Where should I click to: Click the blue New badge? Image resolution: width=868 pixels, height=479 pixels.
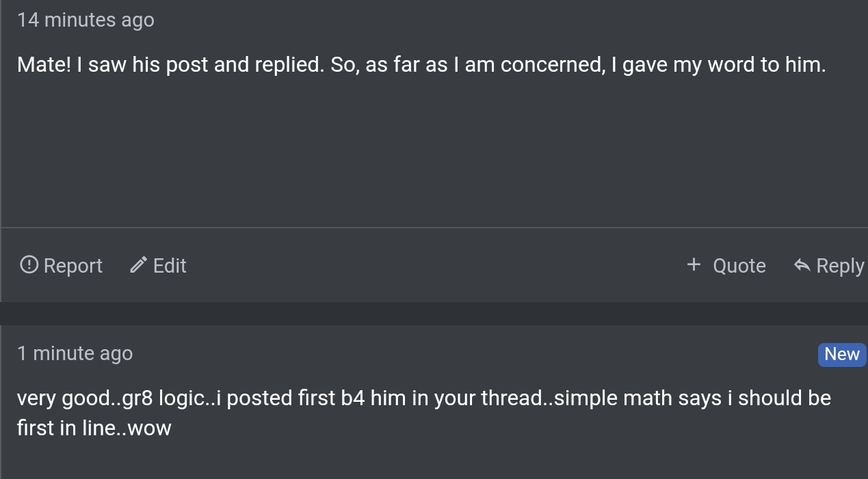[x=842, y=354]
